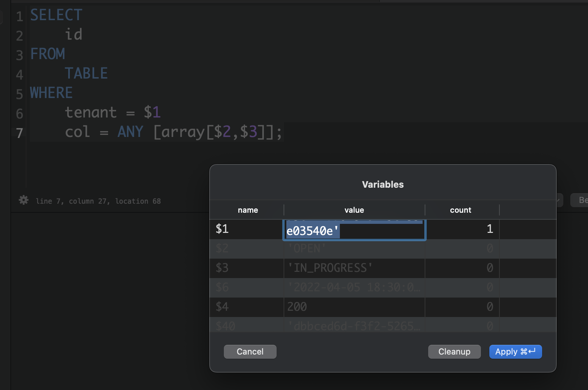588x390 pixels.
Task: Click the SELECT keyword on line 1
Action: 56,15
